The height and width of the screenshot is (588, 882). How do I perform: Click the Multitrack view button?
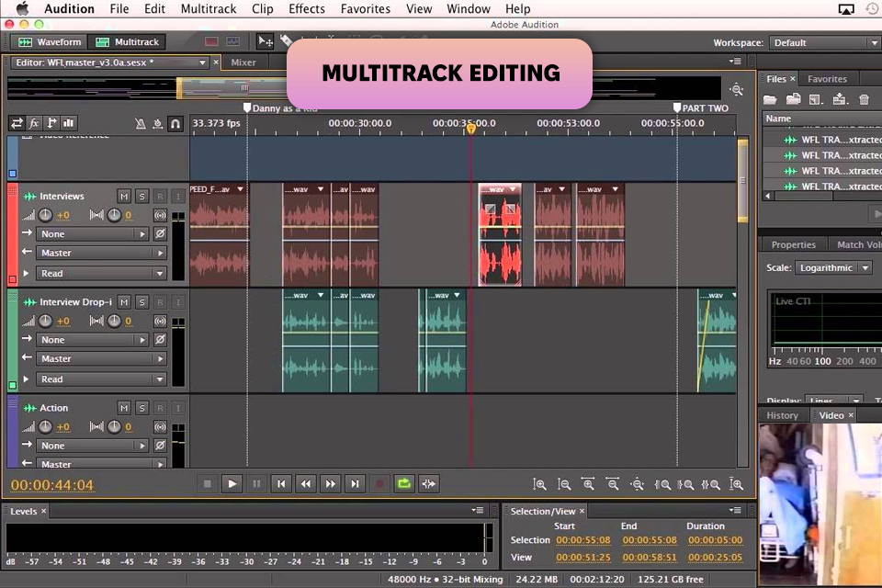click(128, 41)
